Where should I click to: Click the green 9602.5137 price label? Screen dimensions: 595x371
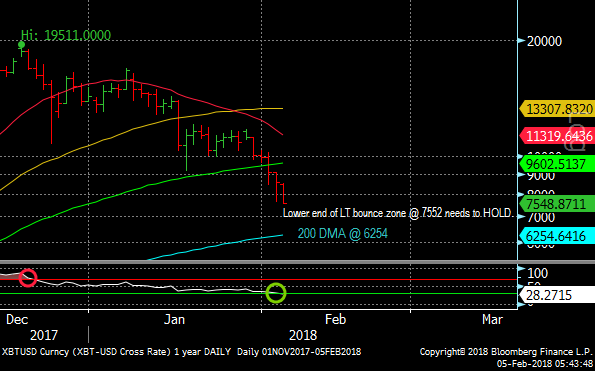pos(557,164)
